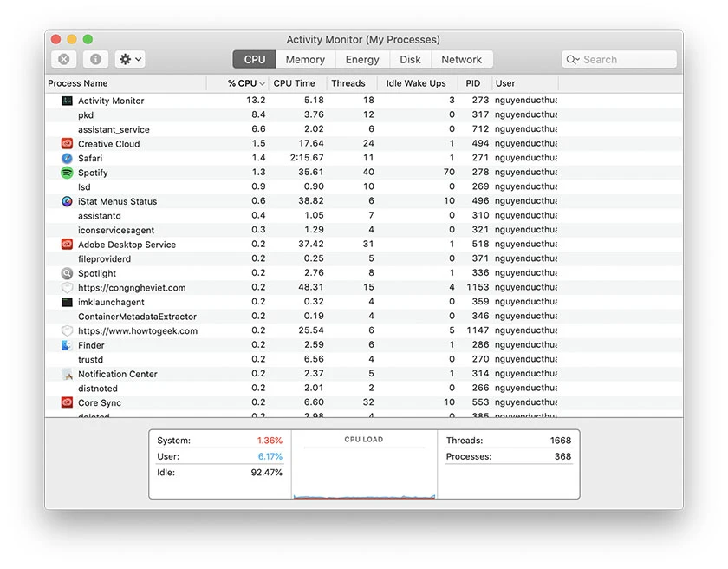
Task: Click the Creative Cloud process icon
Action: [67, 143]
